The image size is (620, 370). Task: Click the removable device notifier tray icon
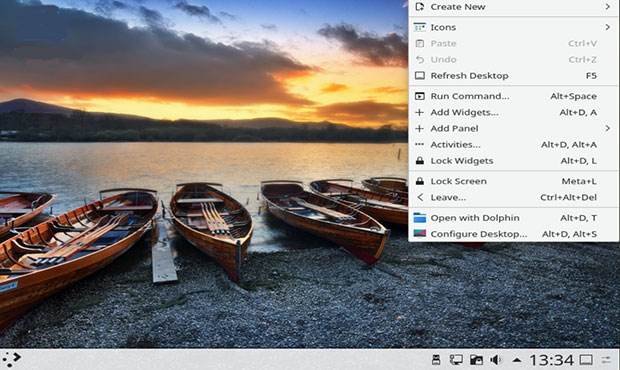tap(436, 360)
